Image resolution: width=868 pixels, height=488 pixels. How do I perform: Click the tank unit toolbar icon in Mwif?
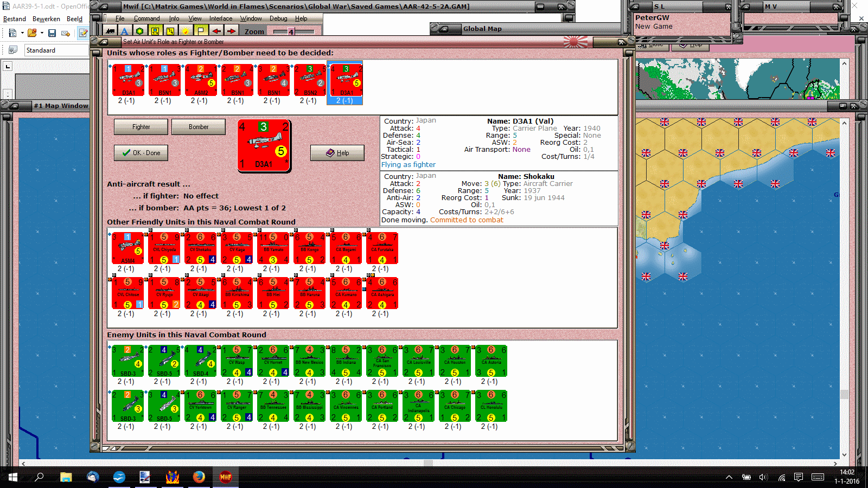coord(111,31)
